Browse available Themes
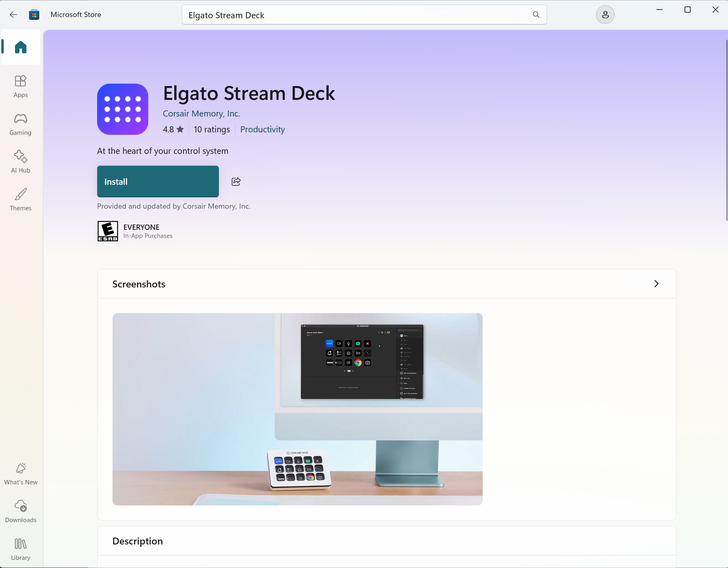Image resolution: width=728 pixels, height=568 pixels. coord(20,199)
